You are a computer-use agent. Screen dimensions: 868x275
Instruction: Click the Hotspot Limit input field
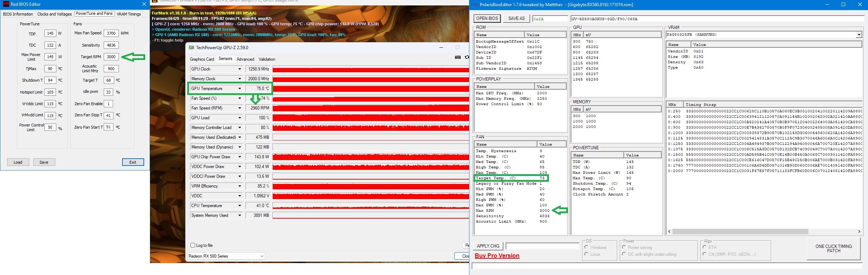(50, 92)
